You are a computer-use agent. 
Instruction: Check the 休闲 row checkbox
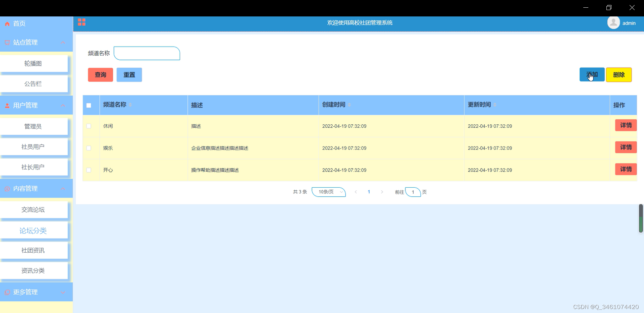[x=89, y=126]
